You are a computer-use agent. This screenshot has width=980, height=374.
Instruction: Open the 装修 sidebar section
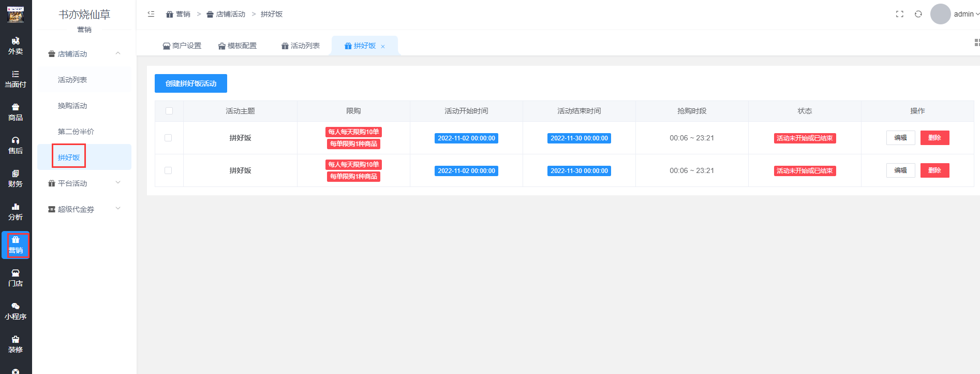tap(16, 344)
